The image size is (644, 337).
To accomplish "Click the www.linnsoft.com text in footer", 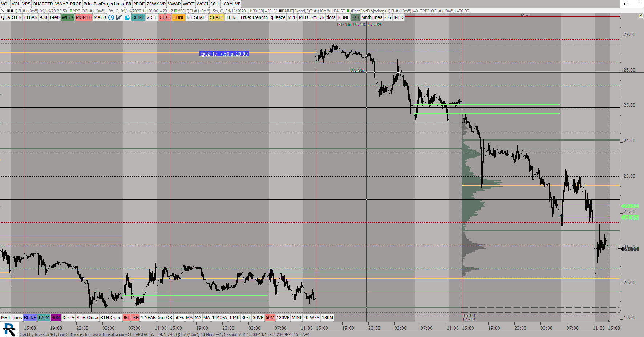I will [108, 334].
